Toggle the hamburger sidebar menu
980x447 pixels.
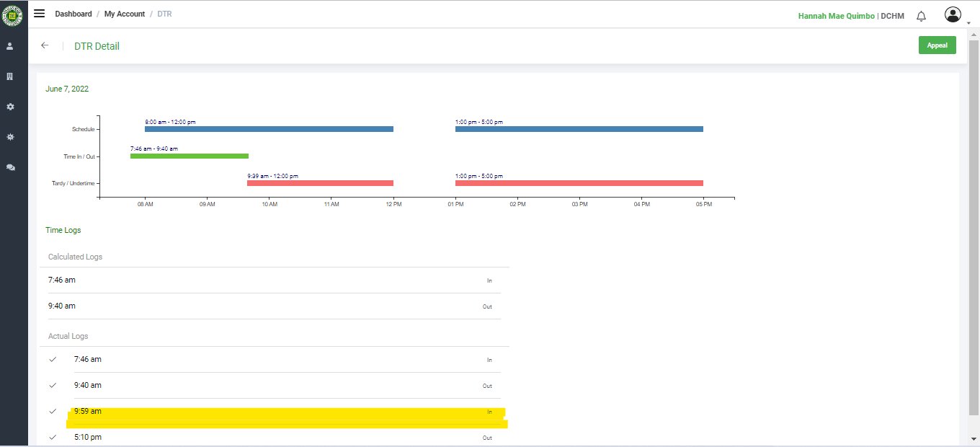40,14
